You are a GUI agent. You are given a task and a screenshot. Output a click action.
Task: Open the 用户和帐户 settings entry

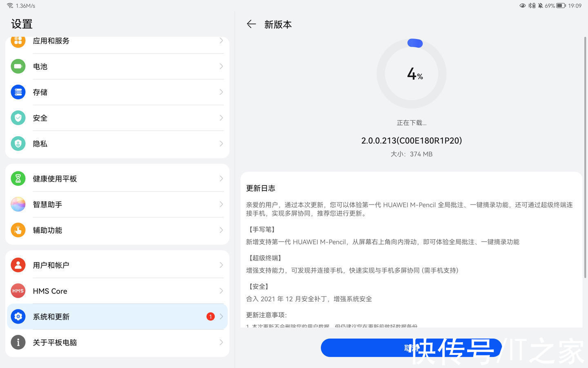[117, 265]
